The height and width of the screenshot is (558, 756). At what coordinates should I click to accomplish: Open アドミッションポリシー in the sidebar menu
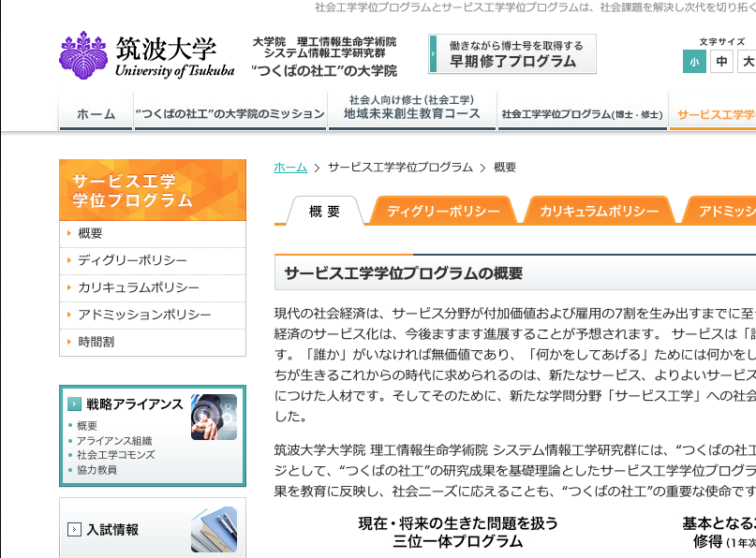(153, 315)
